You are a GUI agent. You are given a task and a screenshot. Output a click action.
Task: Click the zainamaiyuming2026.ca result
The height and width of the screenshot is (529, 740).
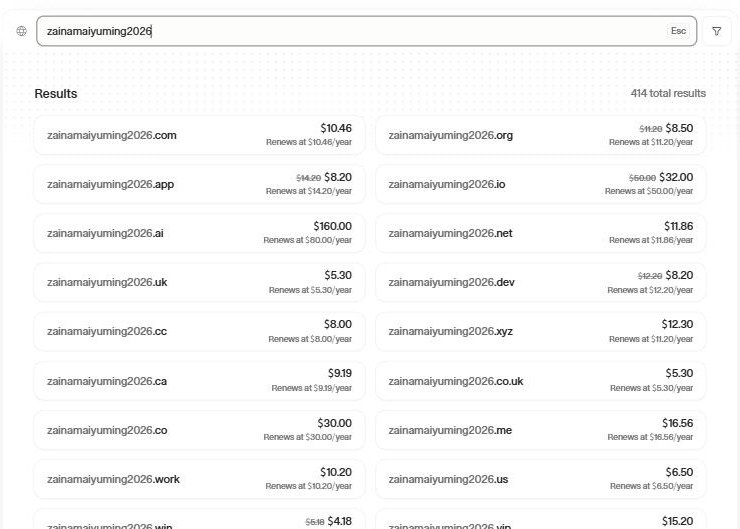pyautogui.click(x=199, y=381)
